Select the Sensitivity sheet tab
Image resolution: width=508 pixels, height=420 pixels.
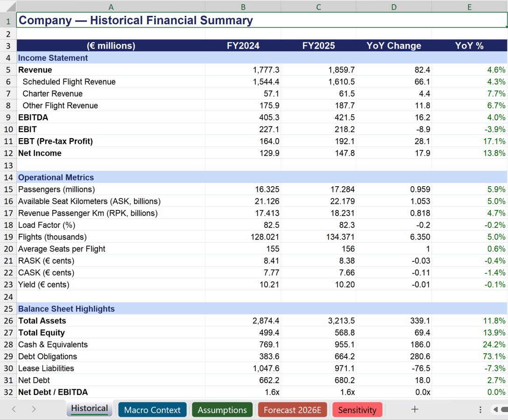357,410
